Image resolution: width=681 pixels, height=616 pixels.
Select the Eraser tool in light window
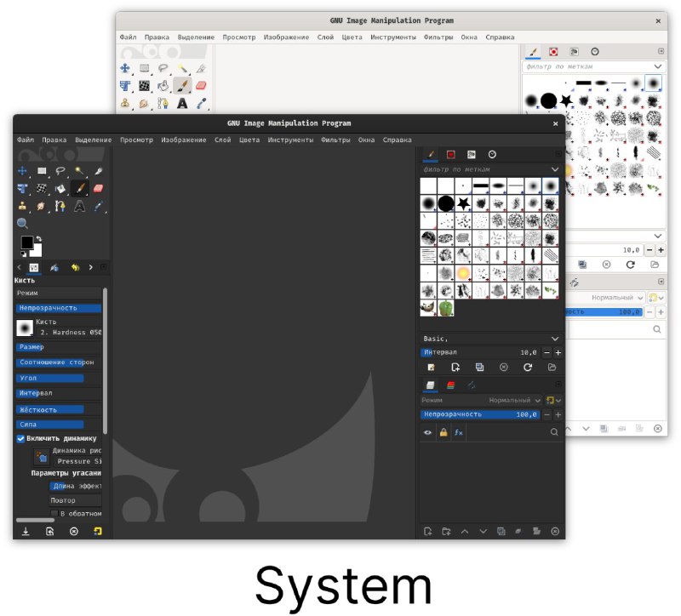click(201, 86)
